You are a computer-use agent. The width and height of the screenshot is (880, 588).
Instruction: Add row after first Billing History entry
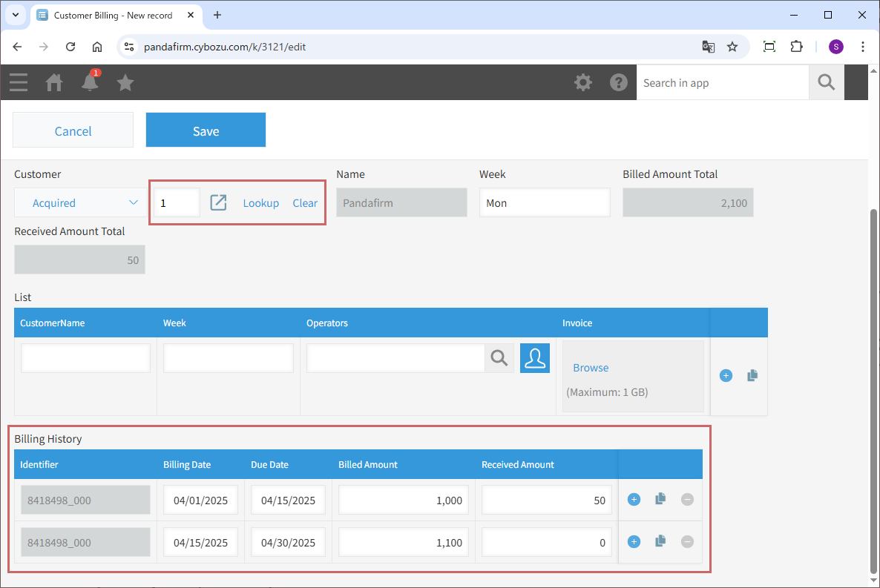634,500
